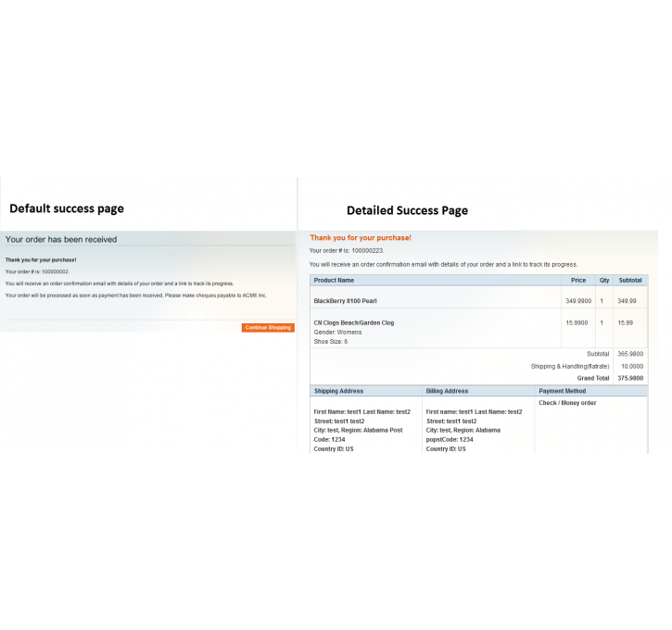Click 'popstCode: 1234' in the Billing Address
Image resolution: width=672 pixels, height=630 pixels.
[450, 439]
